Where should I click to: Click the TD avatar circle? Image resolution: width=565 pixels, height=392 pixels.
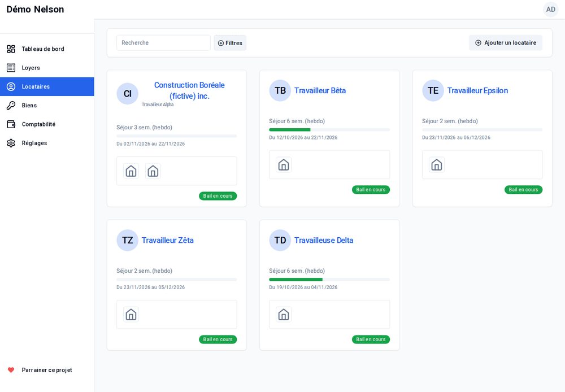pos(280,240)
